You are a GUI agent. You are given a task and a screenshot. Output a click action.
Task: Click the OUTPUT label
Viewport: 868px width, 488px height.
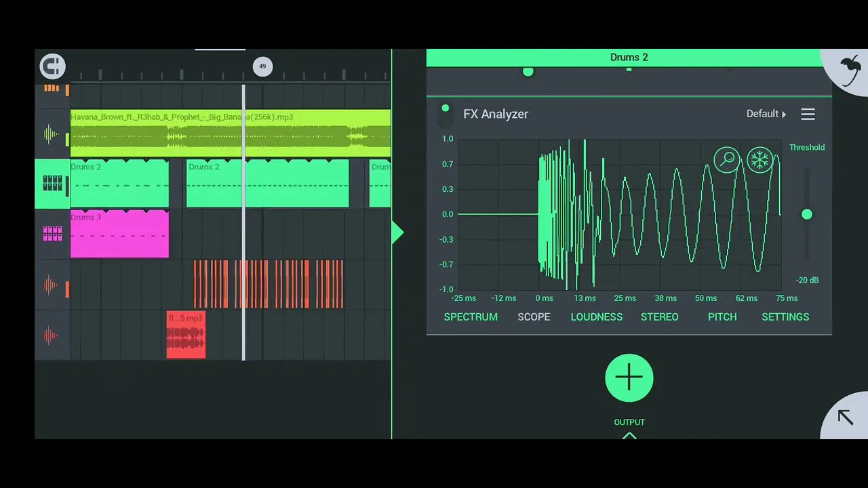[x=629, y=422]
